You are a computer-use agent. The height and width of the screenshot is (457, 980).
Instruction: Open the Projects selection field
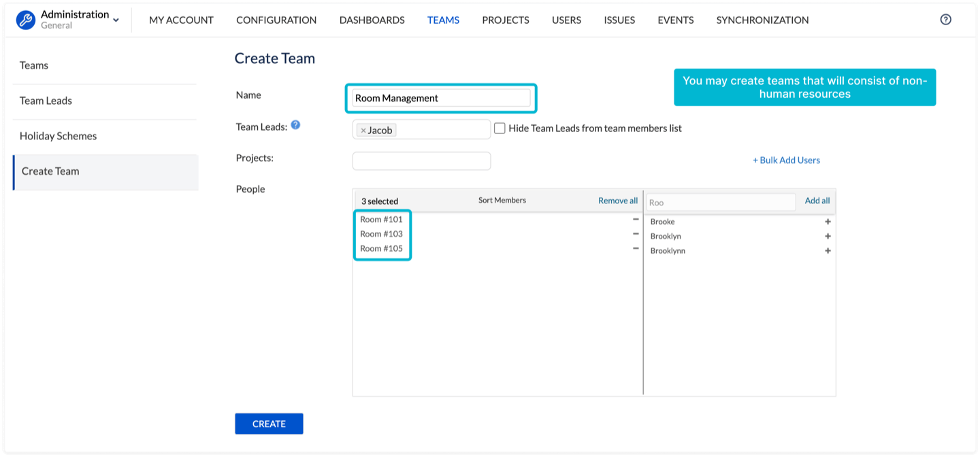421,161
